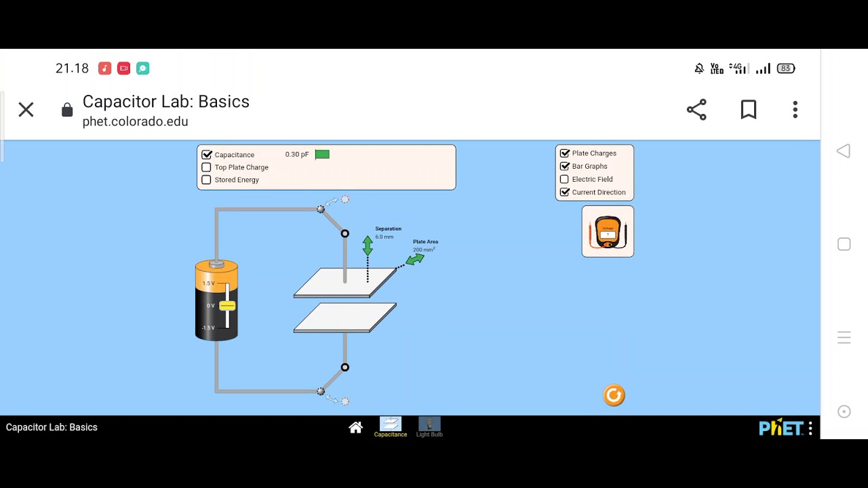Viewport: 868px width, 488px height.
Task: Click the -1.5 V label on battery
Action: [208, 328]
